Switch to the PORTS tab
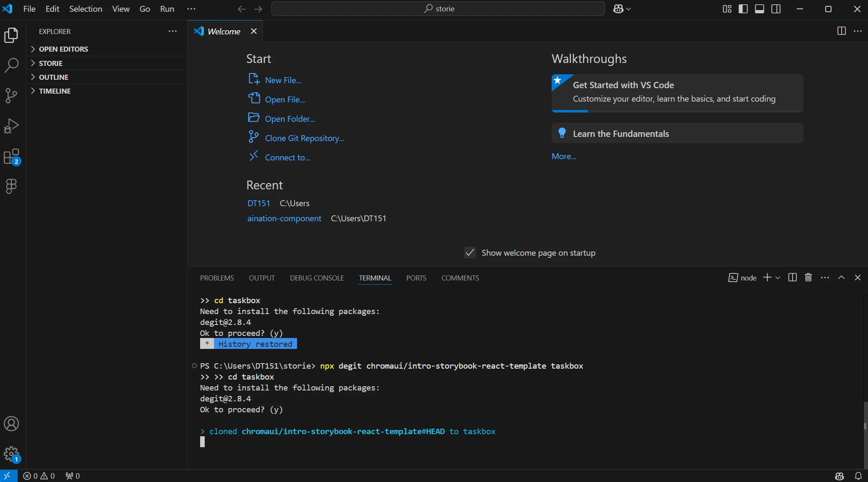This screenshot has width=868, height=482. click(x=416, y=278)
